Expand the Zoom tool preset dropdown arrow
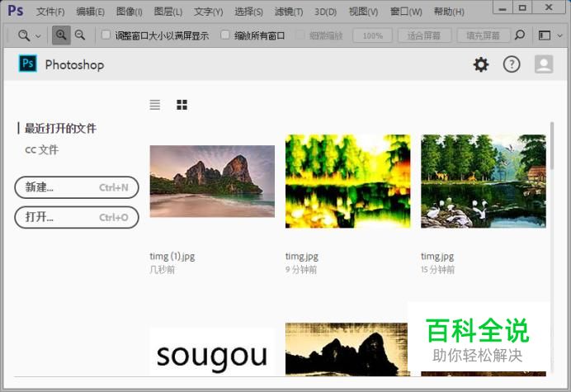 [x=38, y=36]
